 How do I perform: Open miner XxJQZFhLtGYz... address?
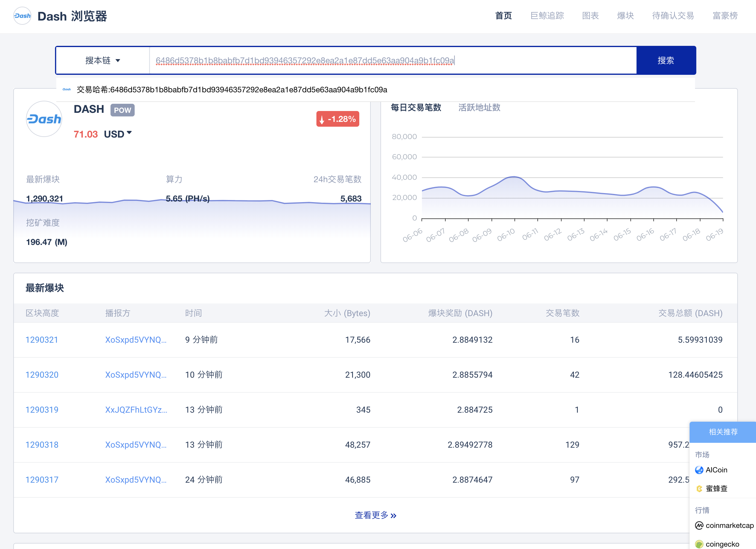coord(136,410)
